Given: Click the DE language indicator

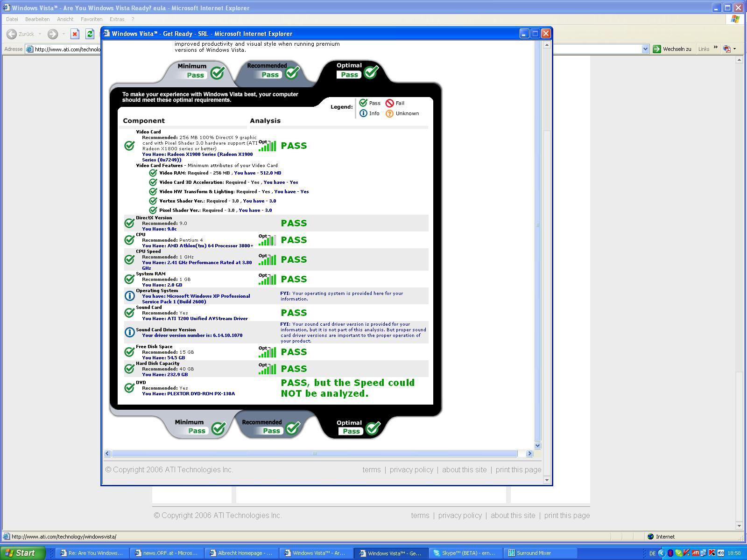Looking at the screenshot, I should click(x=652, y=553).
